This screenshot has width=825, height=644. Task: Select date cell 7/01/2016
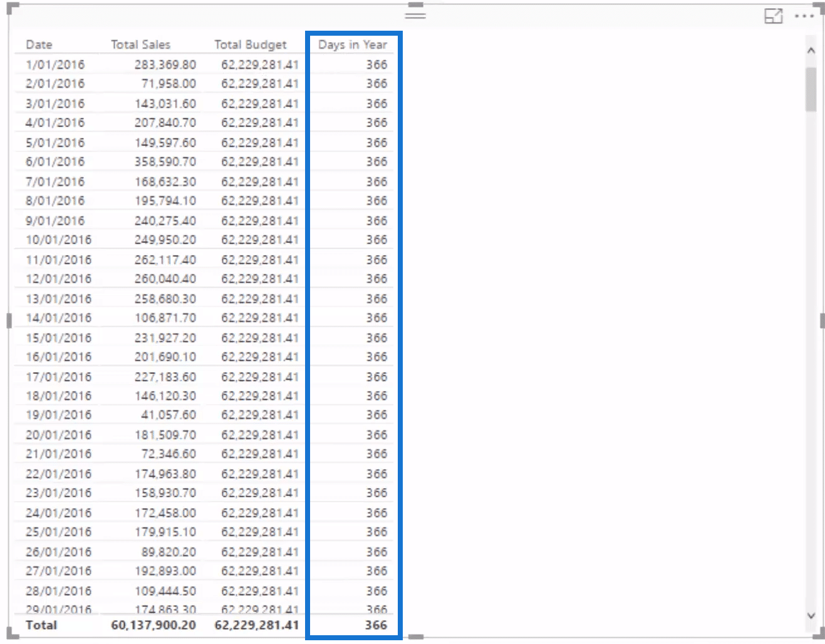point(55,181)
